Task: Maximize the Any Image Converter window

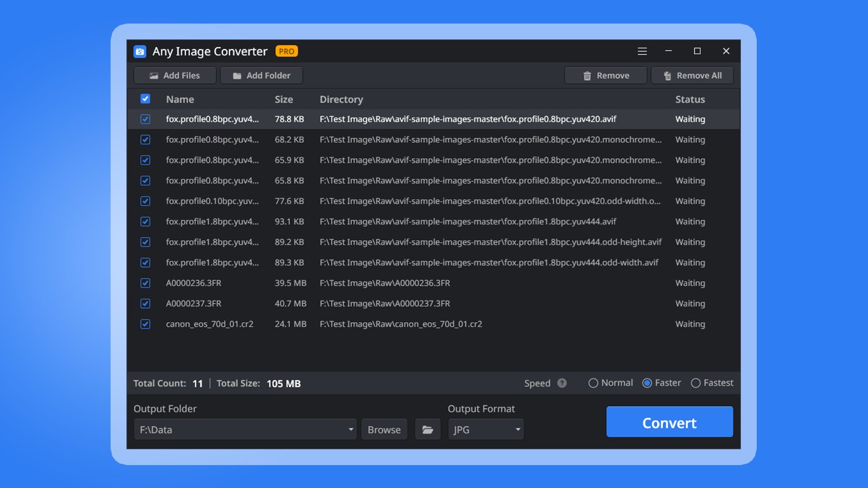Action: click(x=697, y=51)
